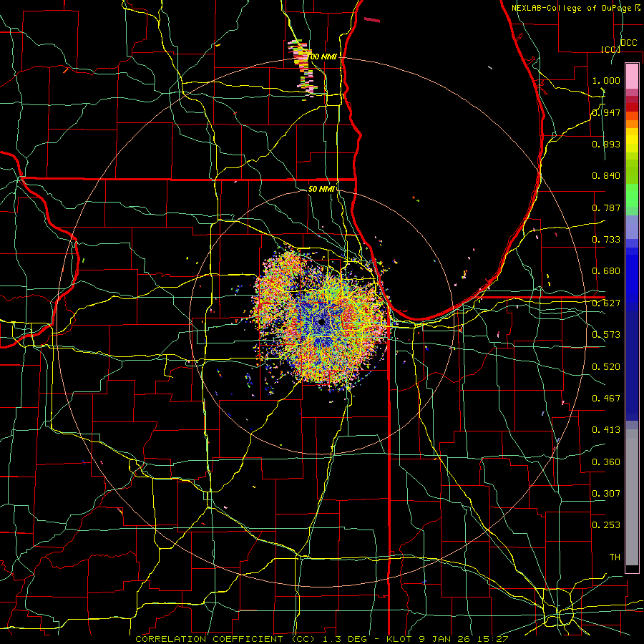Click the KLOT station identifier
This screenshot has width=644, height=644.
(399, 639)
